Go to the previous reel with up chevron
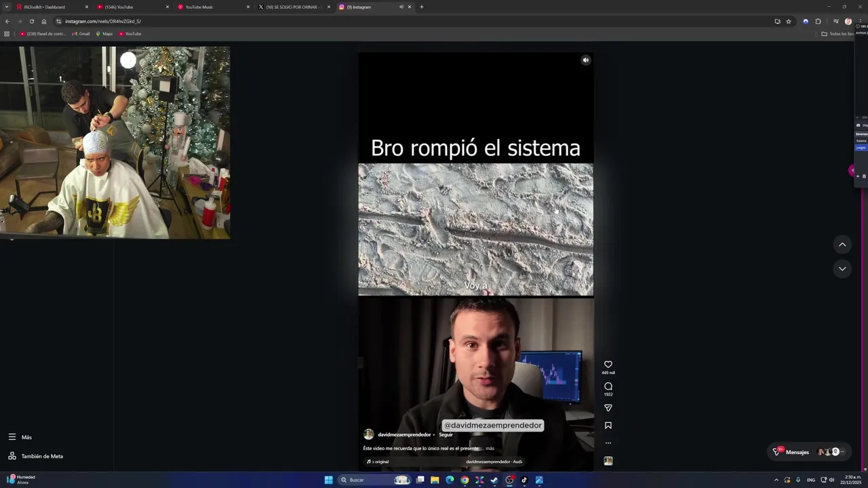 click(842, 245)
